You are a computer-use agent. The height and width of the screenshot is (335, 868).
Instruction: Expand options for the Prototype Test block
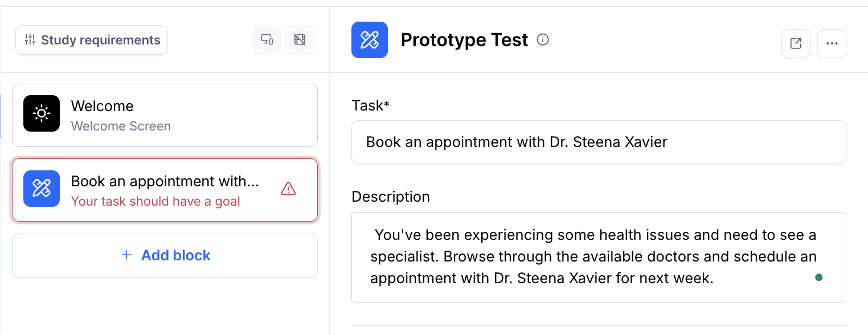click(x=832, y=43)
